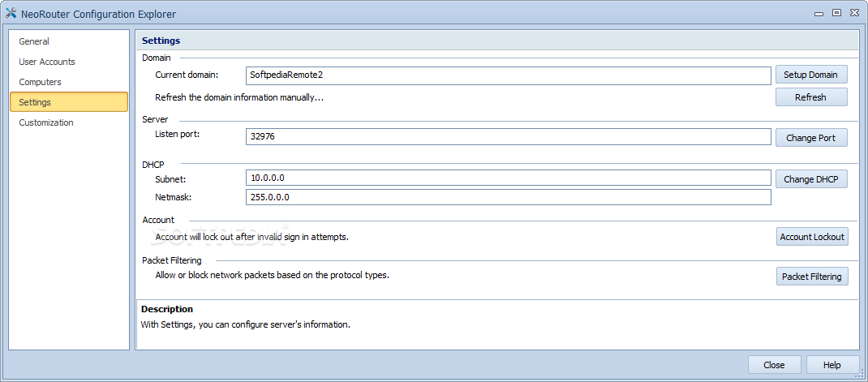Image resolution: width=868 pixels, height=382 pixels.
Task: Maximize the NeoRouter window
Action: [837, 12]
